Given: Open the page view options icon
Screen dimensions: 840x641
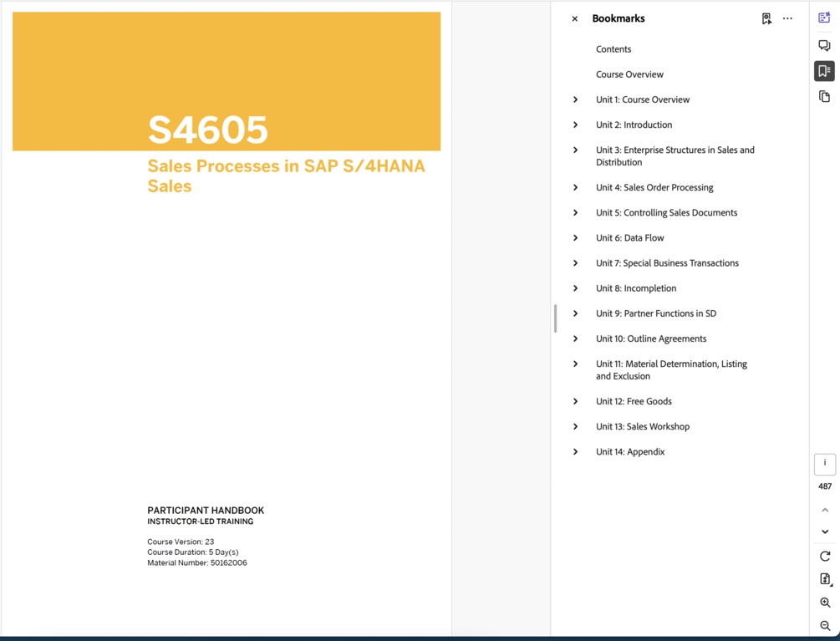Looking at the screenshot, I should (824, 578).
